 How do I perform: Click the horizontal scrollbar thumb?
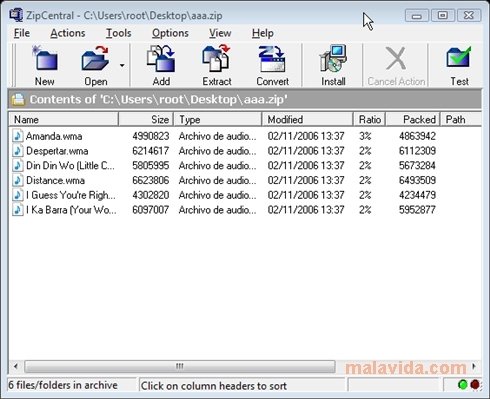point(180,366)
